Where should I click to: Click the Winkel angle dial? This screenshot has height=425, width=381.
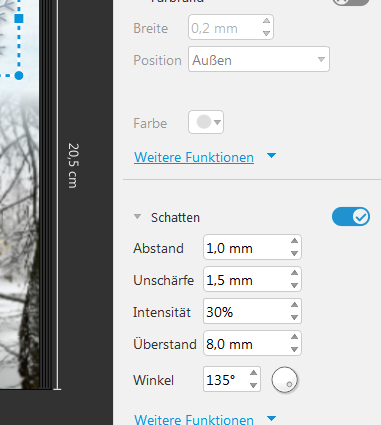pyautogui.click(x=284, y=380)
